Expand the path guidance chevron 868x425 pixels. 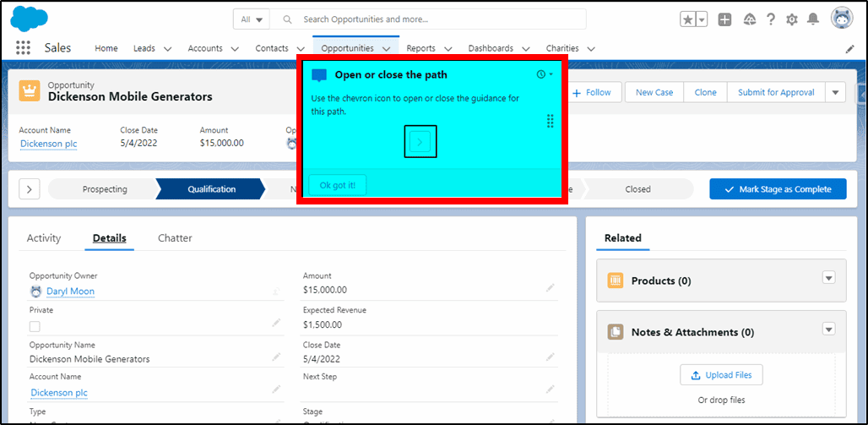pyautogui.click(x=30, y=189)
